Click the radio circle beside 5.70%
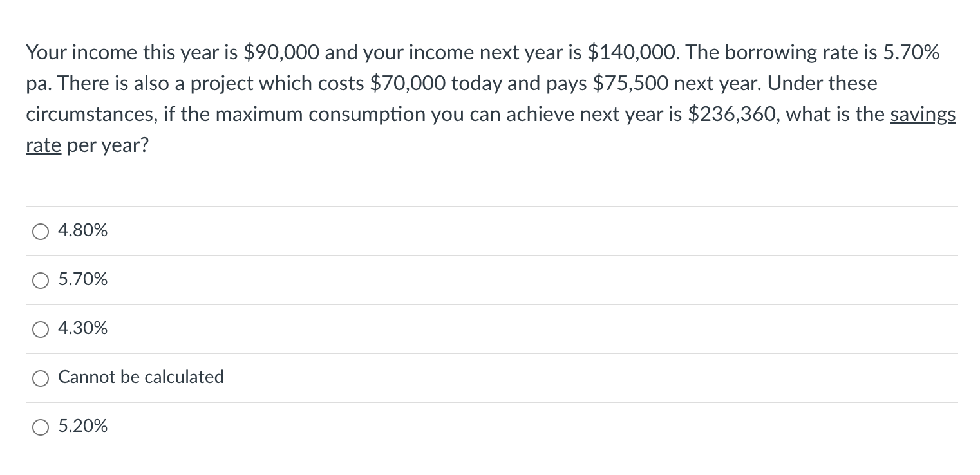 click(40, 280)
